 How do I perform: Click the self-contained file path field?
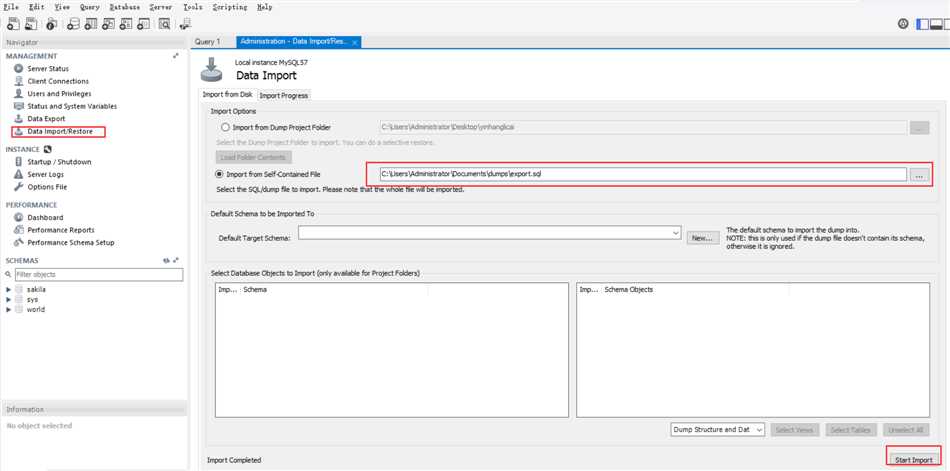642,174
